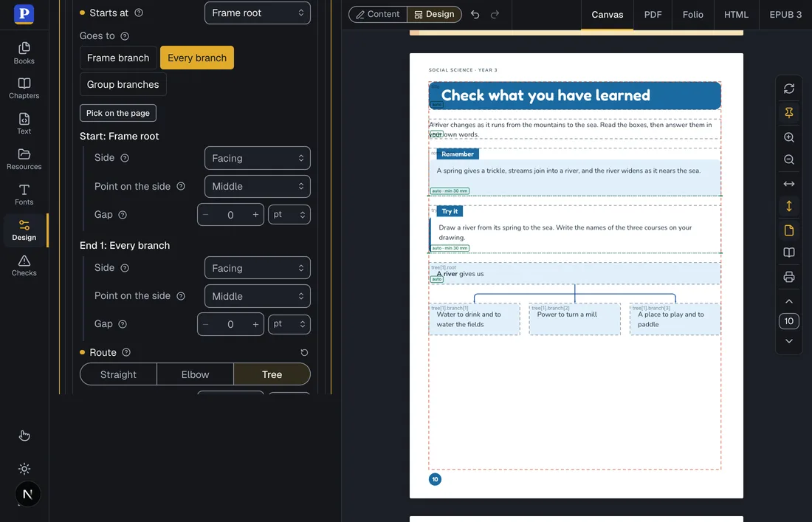The width and height of the screenshot is (812, 522).
Task: Toggle the light/dark theme sun icon
Action: [24, 469]
